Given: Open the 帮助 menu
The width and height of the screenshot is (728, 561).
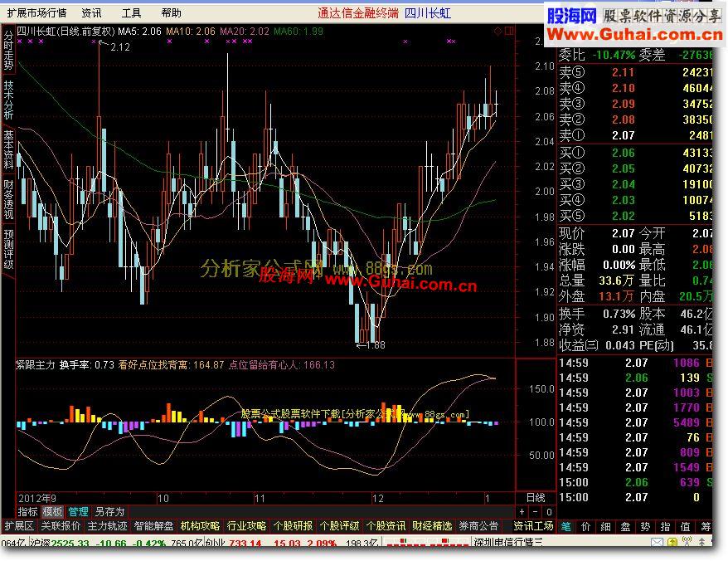Looking at the screenshot, I should click(x=172, y=13).
